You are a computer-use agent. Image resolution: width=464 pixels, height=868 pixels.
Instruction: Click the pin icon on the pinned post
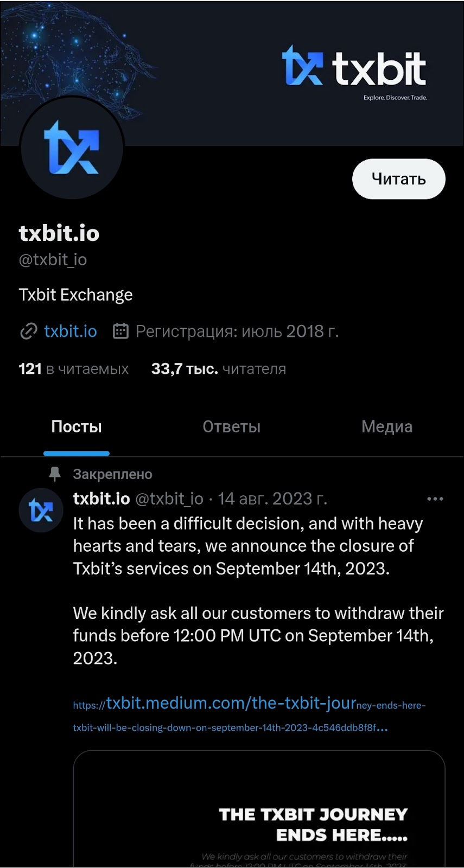tap(56, 474)
